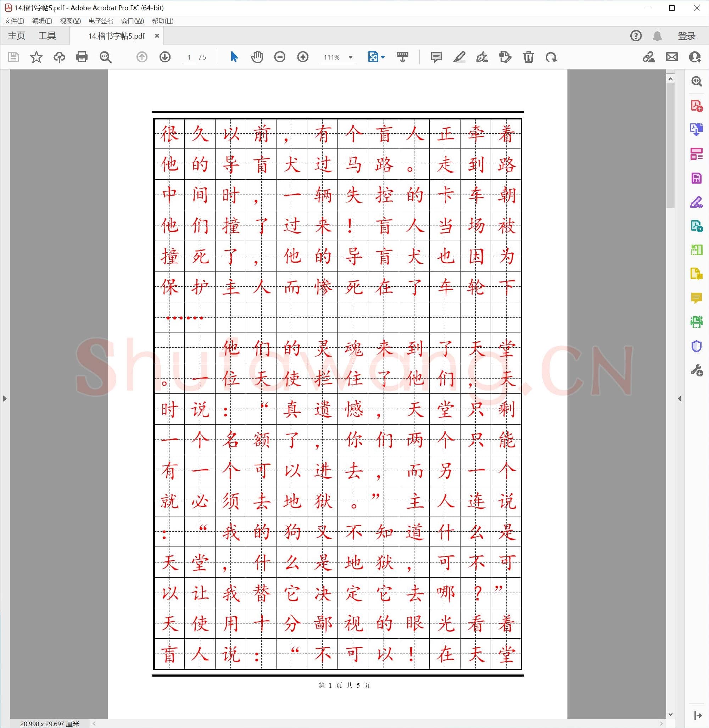Screen dimensions: 709x728
Task: Click the Zoom out minus icon
Action: (280, 57)
